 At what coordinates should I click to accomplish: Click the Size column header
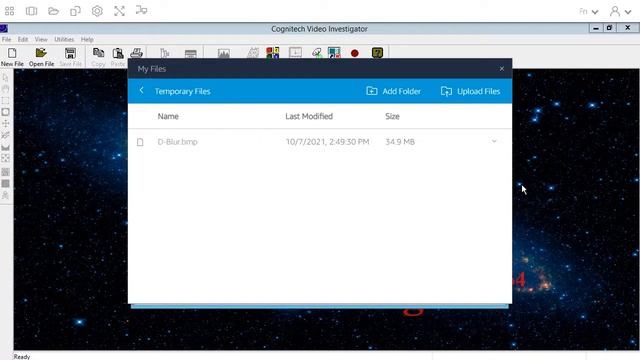[392, 116]
